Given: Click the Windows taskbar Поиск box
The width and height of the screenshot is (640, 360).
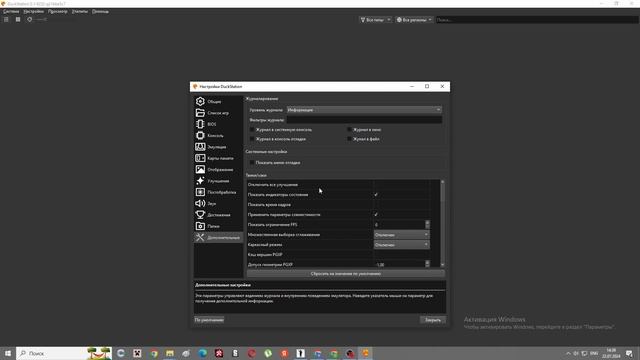Looking at the screenshot, I should click(64, 353).
